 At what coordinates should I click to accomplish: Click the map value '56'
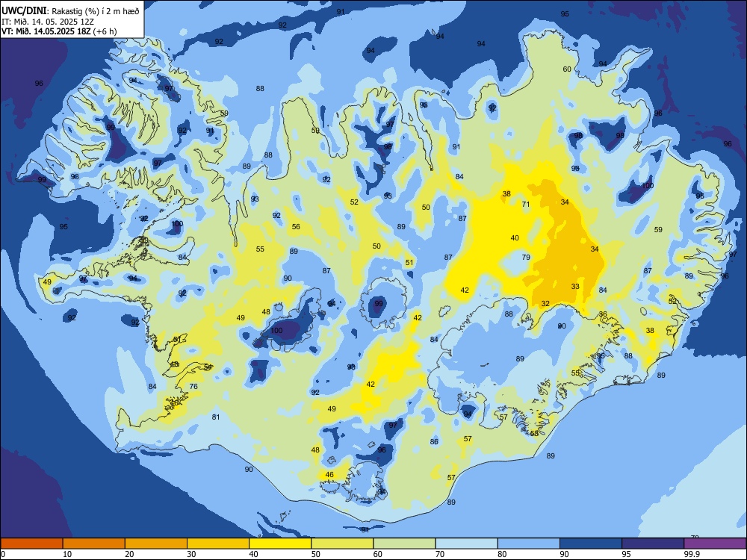point(296,227)
